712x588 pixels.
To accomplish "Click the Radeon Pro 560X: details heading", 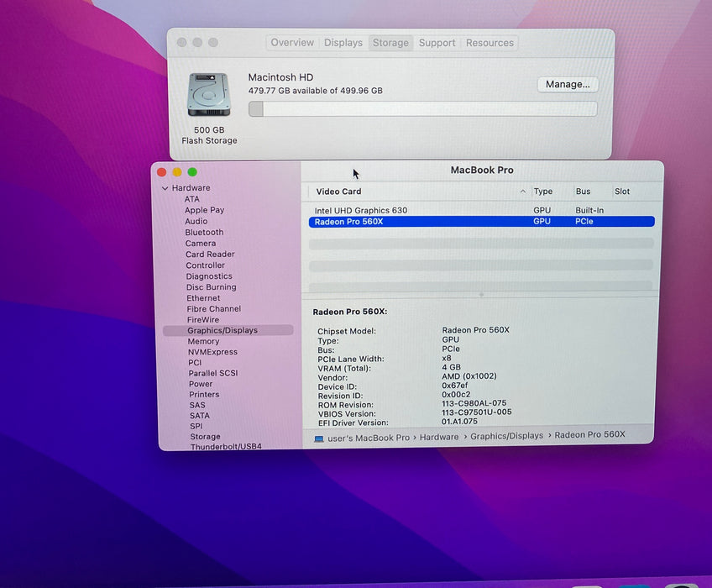I will (x=349, y=312).
